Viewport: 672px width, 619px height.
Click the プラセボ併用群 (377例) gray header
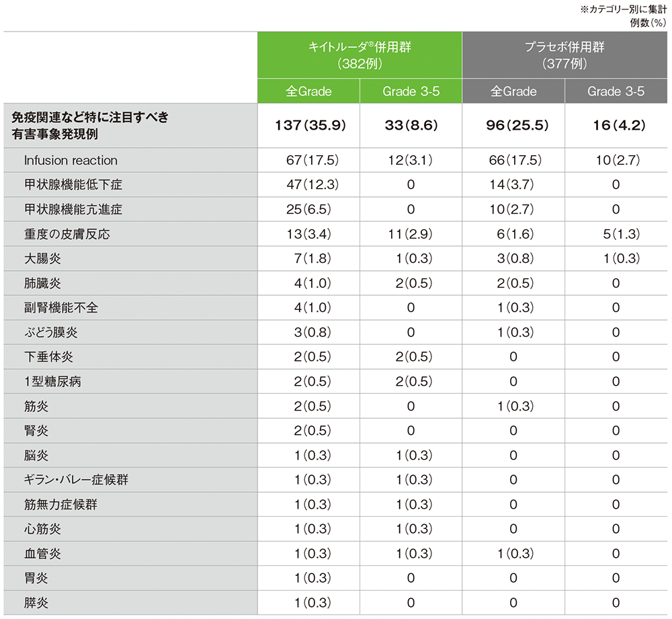[x=564, y=55]
